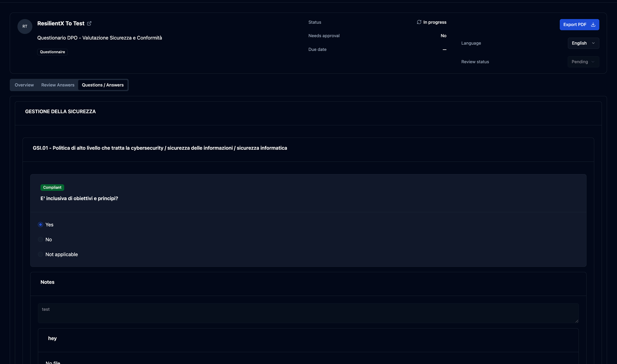The image size is (617, 364).
Task: Click the GSI.01 question group title
Action: click(x=160, y=148)
